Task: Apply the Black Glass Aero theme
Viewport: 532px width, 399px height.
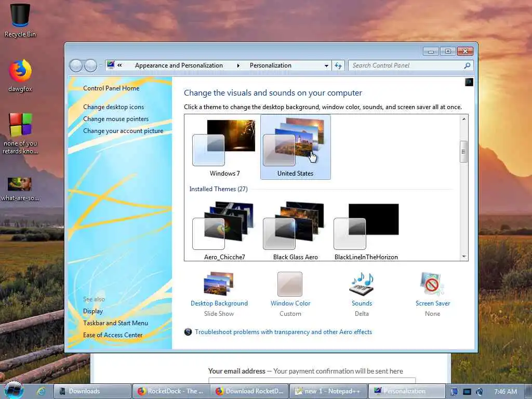Action: (x=296, y=231)
